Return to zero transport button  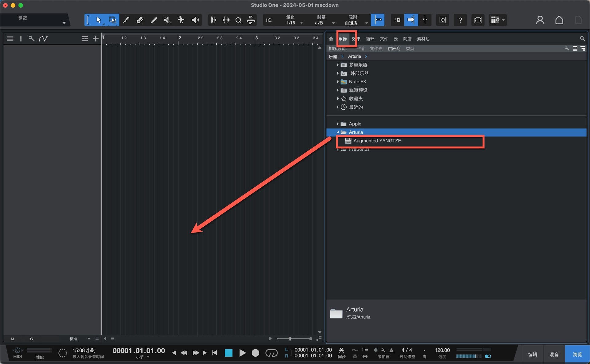[214, 353]
